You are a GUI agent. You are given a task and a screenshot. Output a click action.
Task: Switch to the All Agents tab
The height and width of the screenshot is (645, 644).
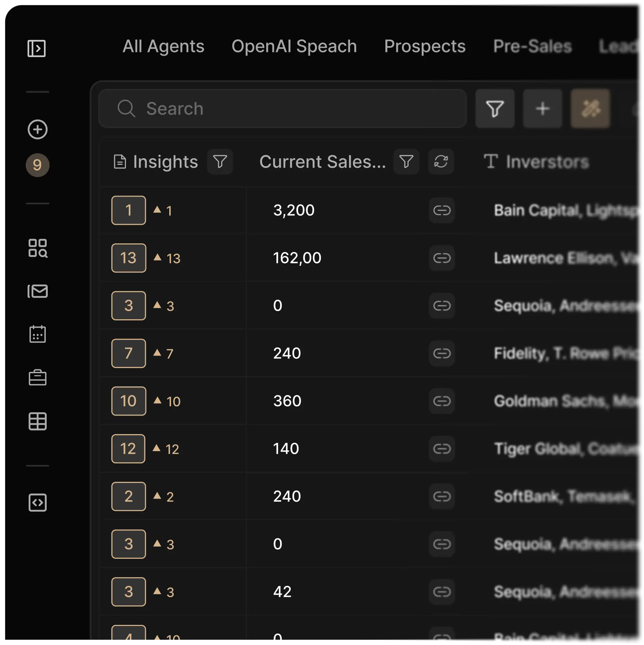coord(163,46)
